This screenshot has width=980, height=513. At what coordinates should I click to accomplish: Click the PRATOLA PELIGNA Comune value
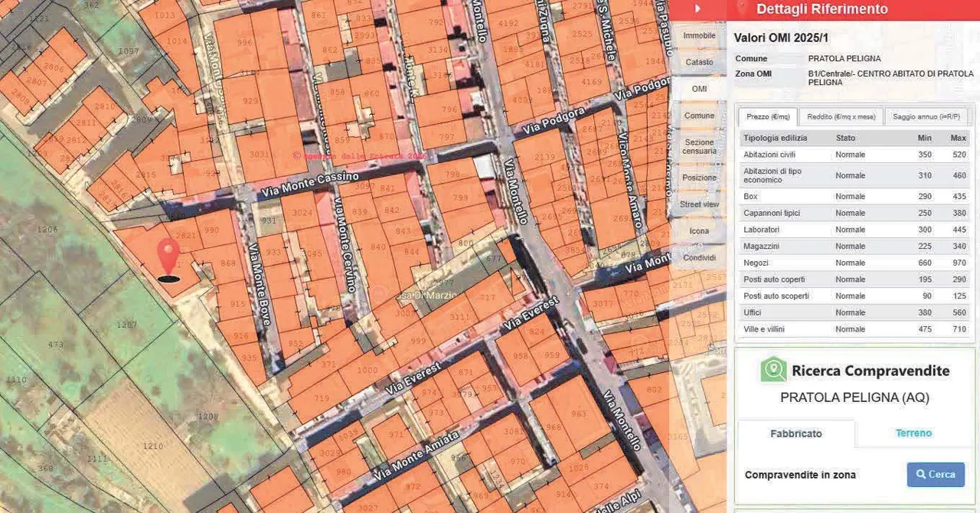pos(844,58)
